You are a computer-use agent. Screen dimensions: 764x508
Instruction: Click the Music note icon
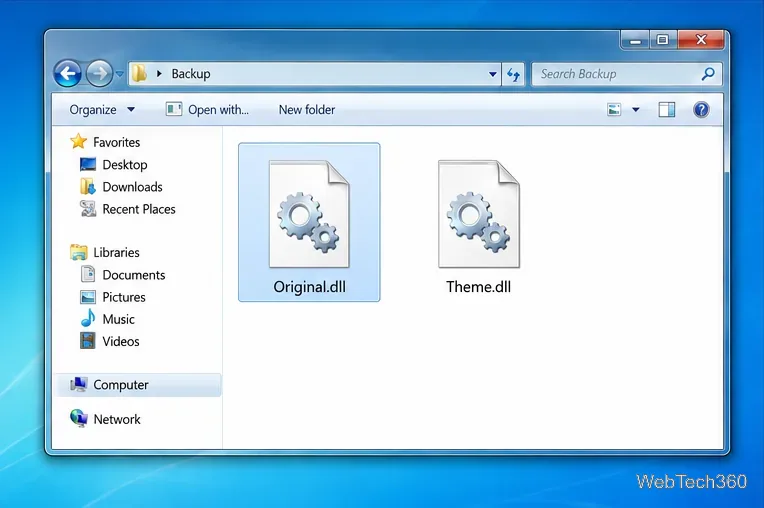point(88,319)
